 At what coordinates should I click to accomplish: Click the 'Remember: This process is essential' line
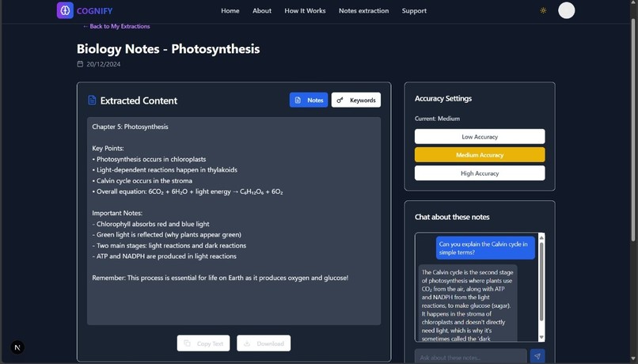[x=220, y=278]
